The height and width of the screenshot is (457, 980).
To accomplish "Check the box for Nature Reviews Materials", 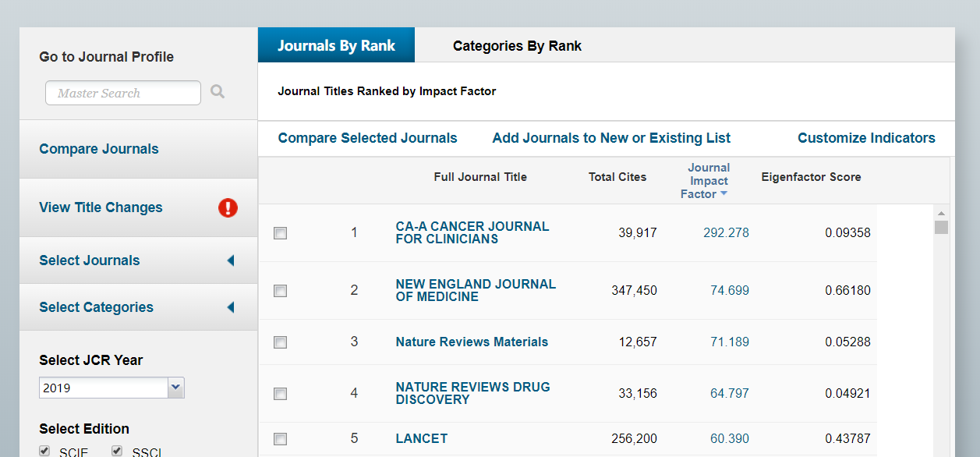I will click(x=281, y=342).
